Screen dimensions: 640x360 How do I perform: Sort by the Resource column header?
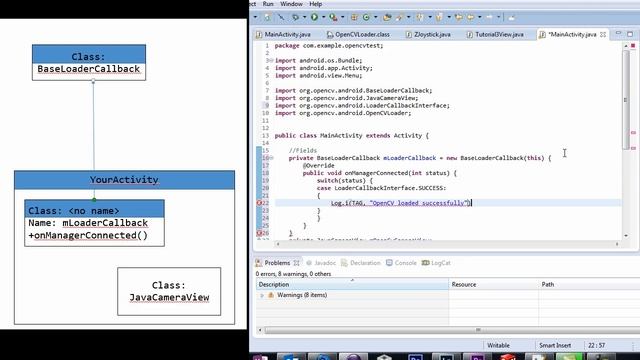(493, 284)
